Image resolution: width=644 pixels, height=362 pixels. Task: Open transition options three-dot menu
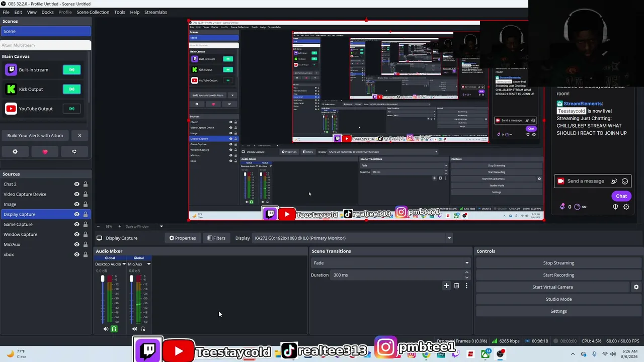[x=466, y=286]
